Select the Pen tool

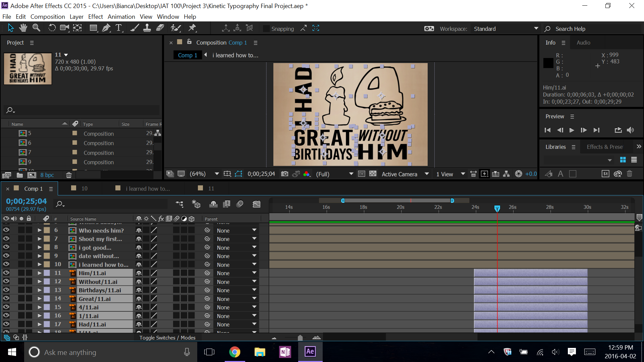pos(106,28)
